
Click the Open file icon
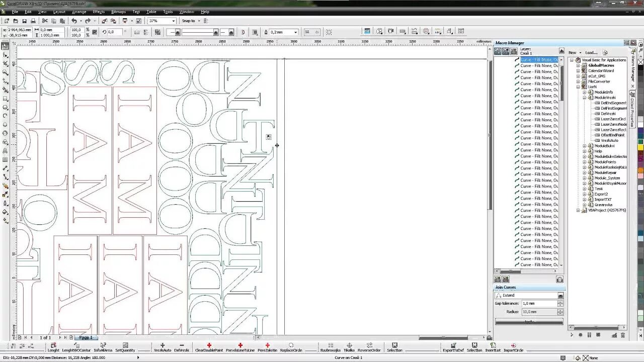(16, 21)
